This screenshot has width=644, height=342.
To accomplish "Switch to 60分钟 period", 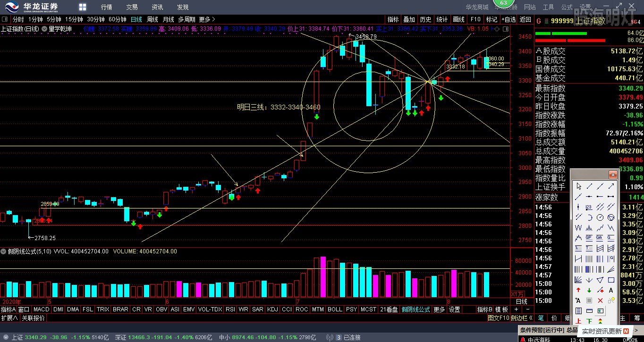I will [x=117, y=19].
